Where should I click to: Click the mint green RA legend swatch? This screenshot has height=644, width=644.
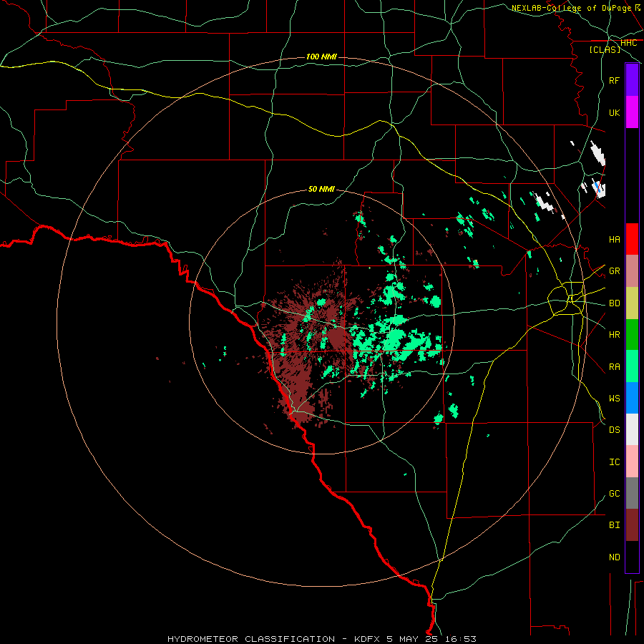click(632, 366)
